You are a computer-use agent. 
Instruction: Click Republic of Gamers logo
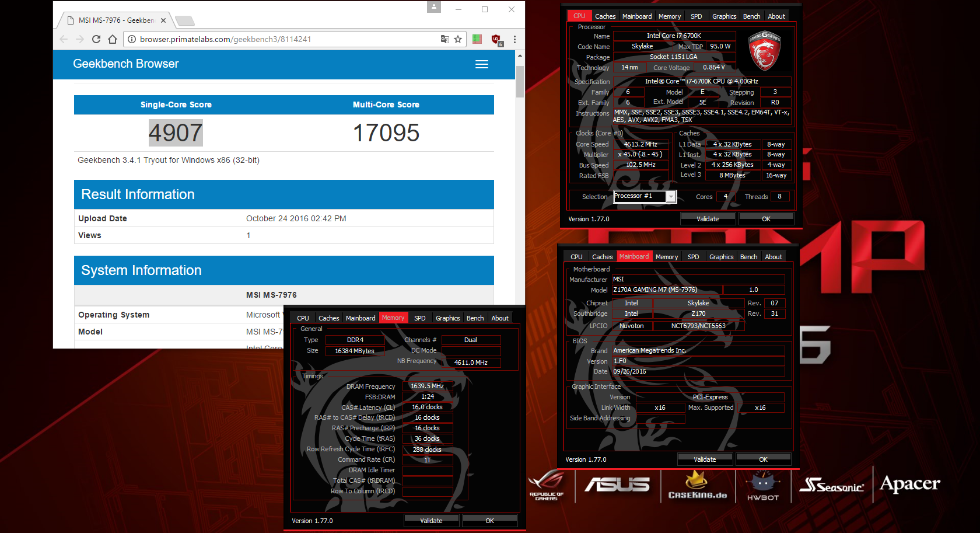pyautogui.click(x=547, y=485)
